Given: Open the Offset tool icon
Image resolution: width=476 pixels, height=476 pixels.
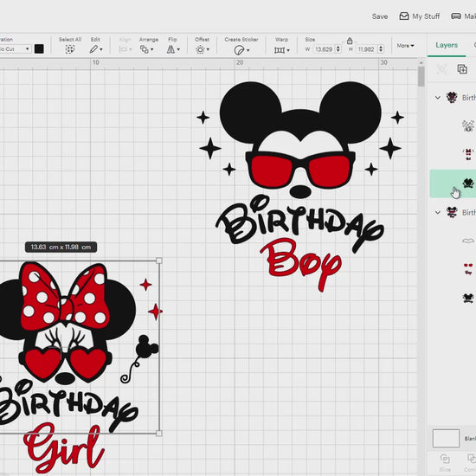Looking at the screenshot, I should tap(200, 49).
